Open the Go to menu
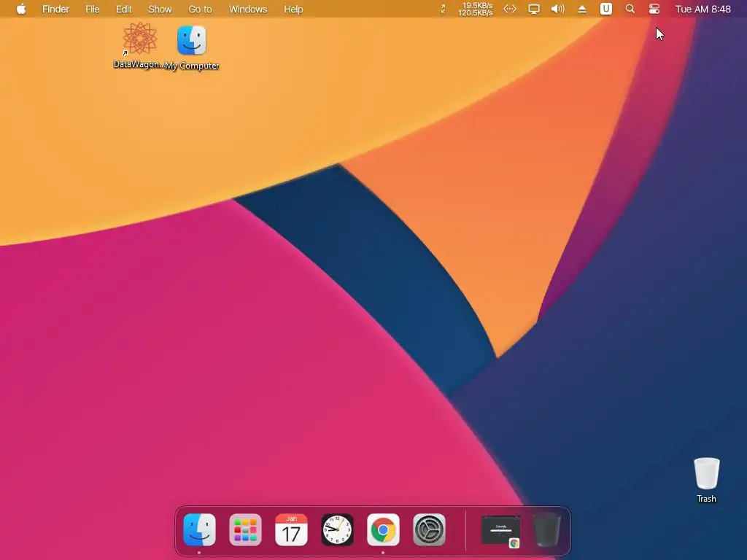This screenshot has height=560, width=747. click(x=200, y=9)
